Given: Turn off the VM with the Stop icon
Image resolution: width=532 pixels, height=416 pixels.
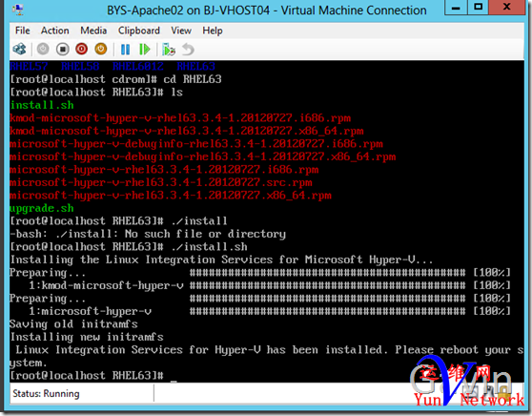Looking at the screenshot, I should pos(62,50).
